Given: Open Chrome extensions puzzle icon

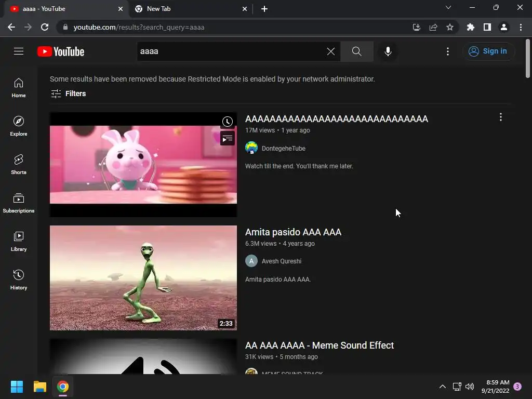Looking at the screenshot, I should [x=471, y=27].
